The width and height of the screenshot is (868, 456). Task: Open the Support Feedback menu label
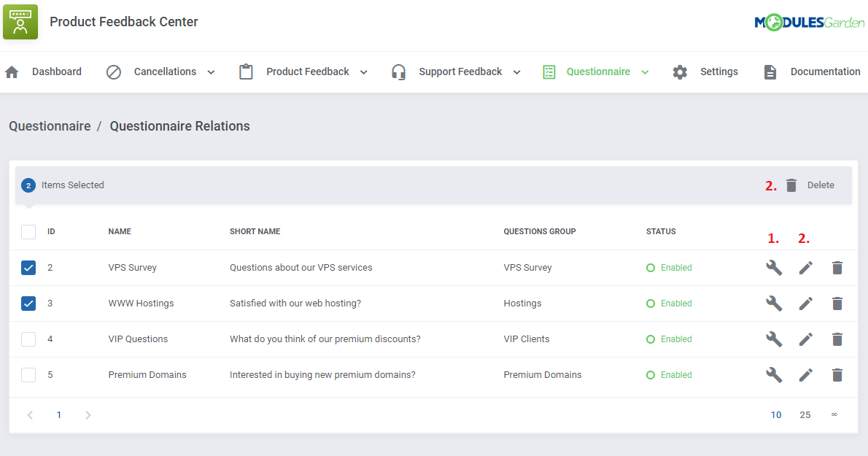coord(460,72)
